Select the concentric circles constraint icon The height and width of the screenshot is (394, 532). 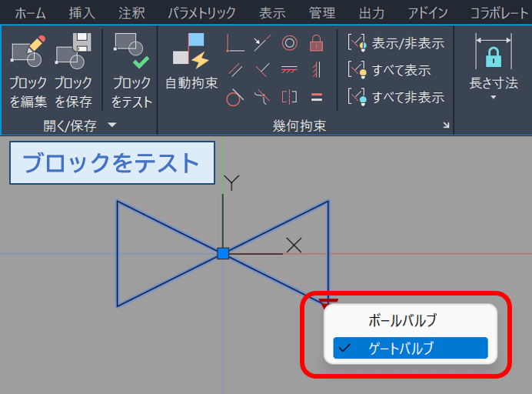pos(289,43)
